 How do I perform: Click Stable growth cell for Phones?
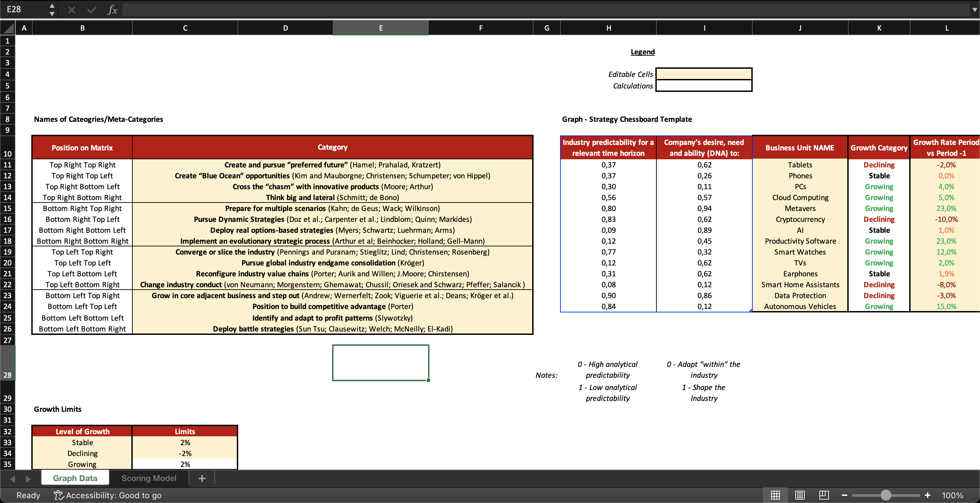(879, 175)
